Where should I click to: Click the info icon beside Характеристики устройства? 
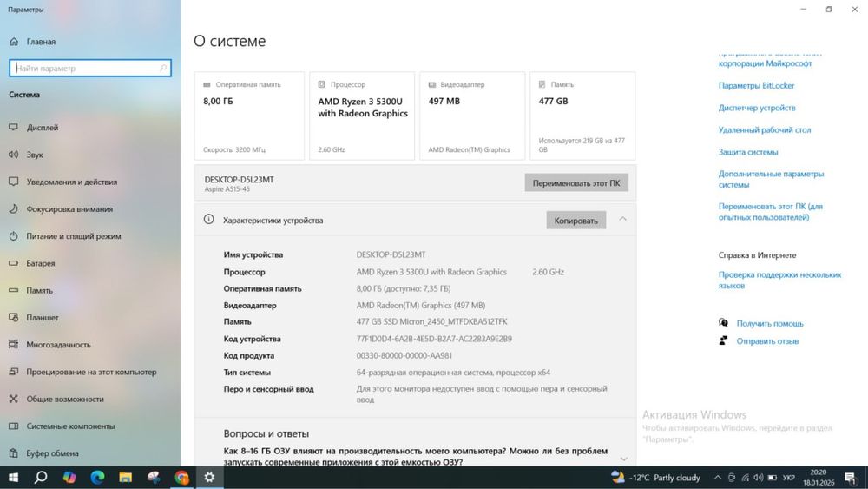click(x=208, y=219)
